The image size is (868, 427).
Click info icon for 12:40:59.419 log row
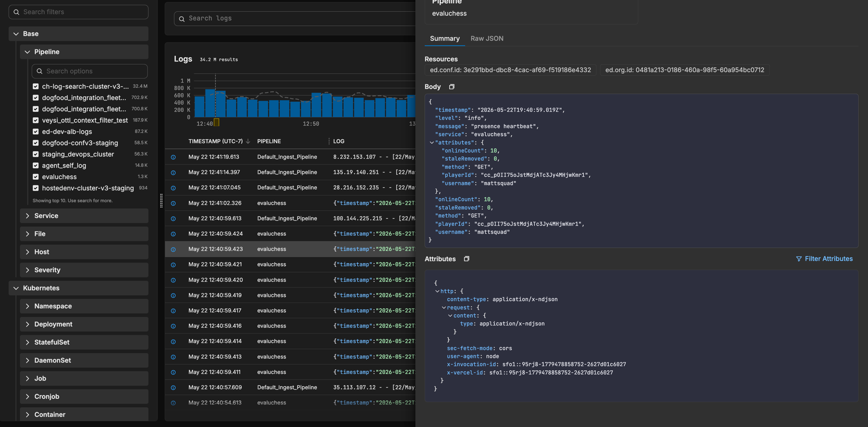tap(173, 295)
